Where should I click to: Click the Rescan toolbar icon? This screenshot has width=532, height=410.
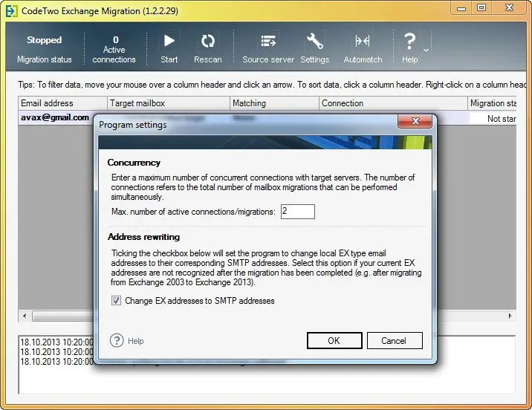[x=207, y=41]
